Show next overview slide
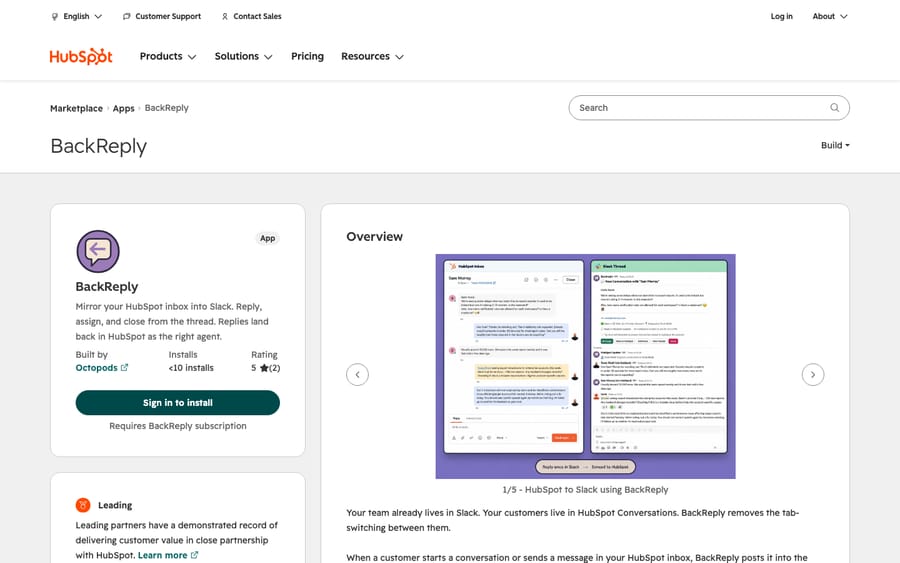 click(813, 375)
